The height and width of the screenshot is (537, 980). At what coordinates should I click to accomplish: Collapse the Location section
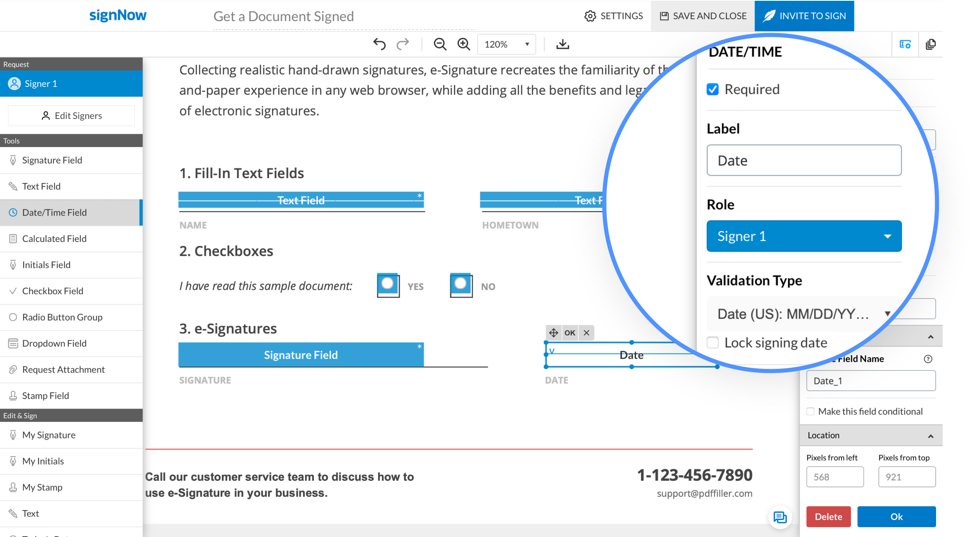tap(931, 436)
